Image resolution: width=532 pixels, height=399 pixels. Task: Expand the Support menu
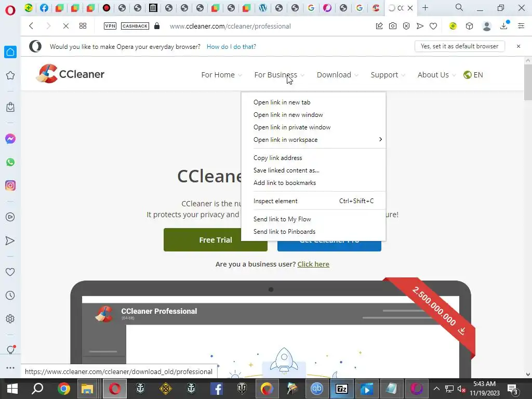(388, 75)
